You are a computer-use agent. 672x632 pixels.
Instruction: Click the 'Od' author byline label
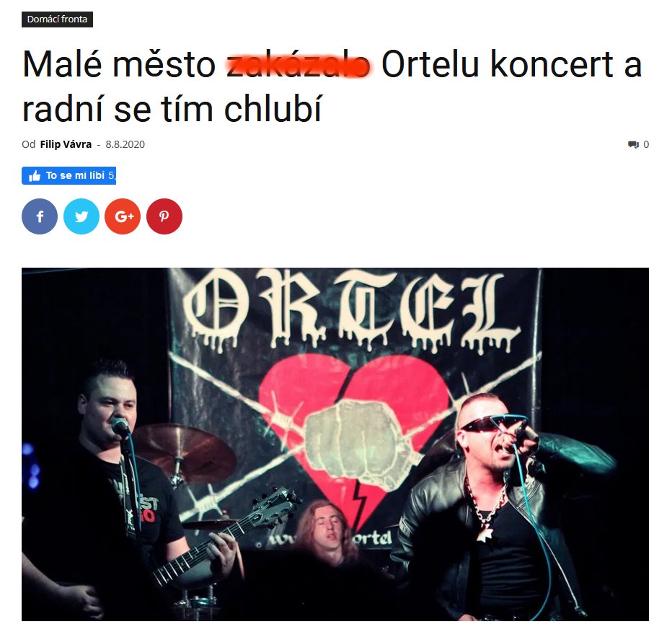(x=28, y=144)
